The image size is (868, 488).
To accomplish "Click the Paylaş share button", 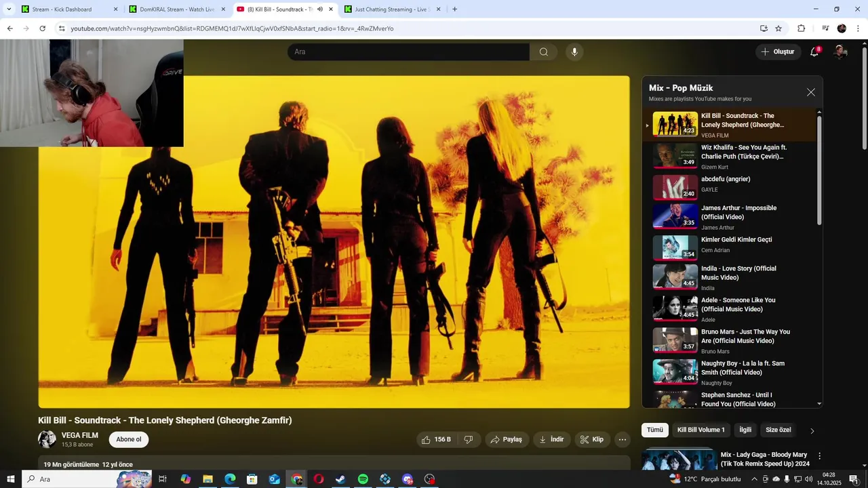I will [x=506, y=440].
